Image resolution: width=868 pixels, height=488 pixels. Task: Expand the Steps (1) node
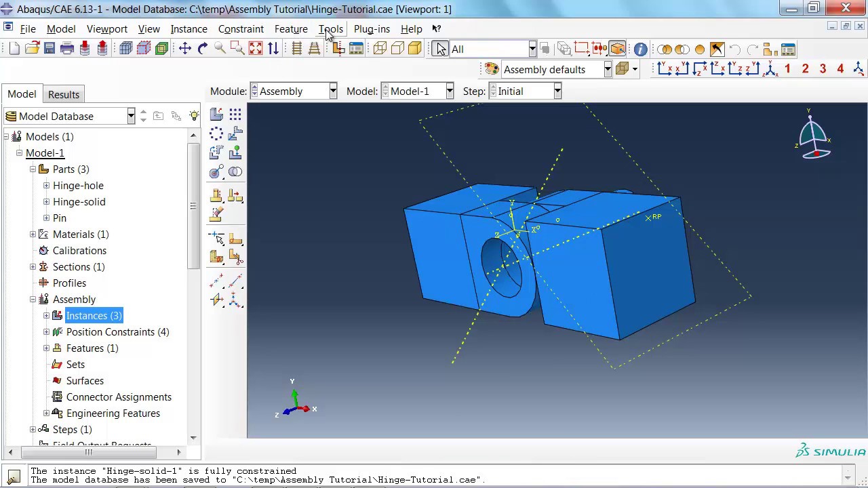(33, 429)
